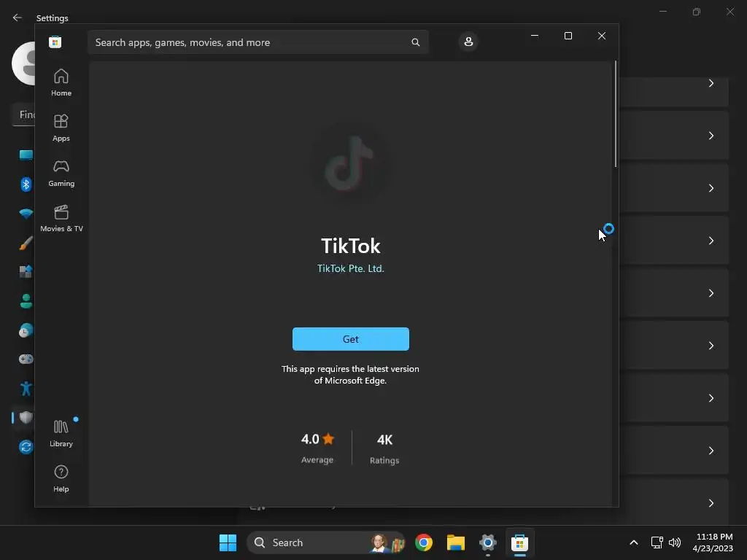747x560 pixels.
Task: Select Bluetooth icon in Settings sidebar
Action: [x=26, y=184]
